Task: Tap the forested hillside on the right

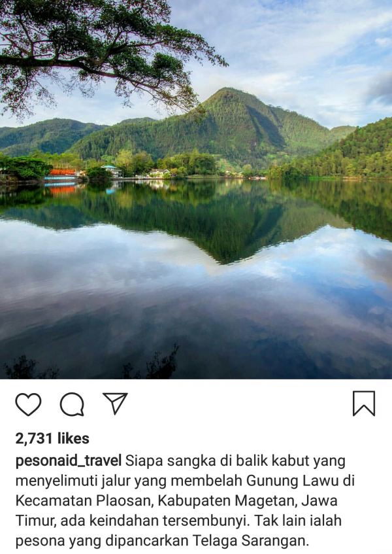Action: point(346,152)
